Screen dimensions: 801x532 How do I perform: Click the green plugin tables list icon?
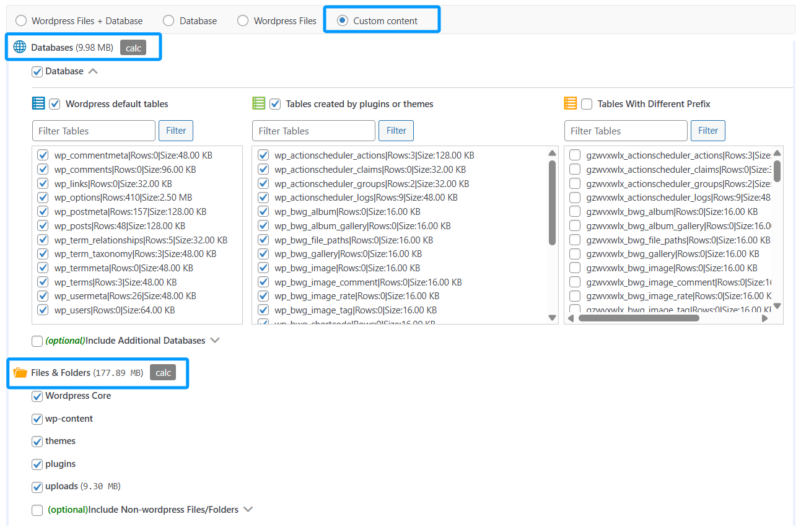point(259,103)
